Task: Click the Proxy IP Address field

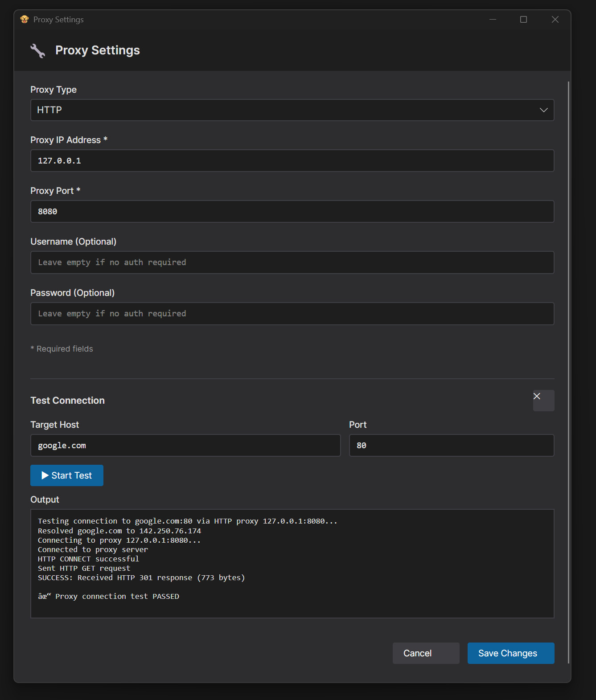Action: point(292,161)
